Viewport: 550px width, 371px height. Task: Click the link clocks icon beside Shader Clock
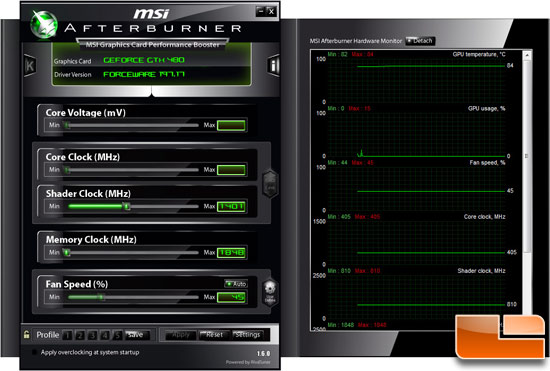270,184
